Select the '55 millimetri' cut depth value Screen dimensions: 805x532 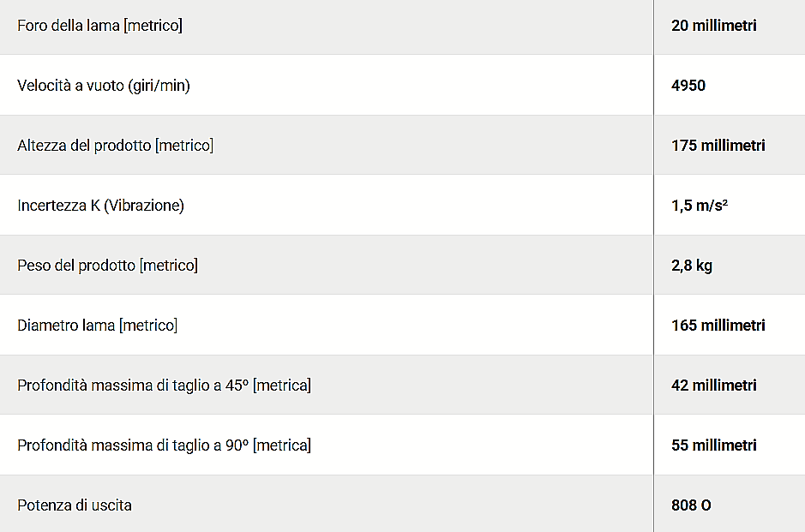[x=713, y=445]
